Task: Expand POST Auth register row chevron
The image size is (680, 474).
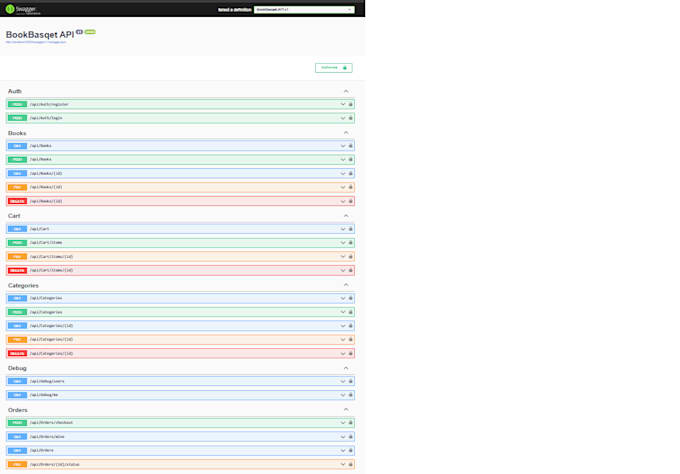Action: tap(343, 104)
